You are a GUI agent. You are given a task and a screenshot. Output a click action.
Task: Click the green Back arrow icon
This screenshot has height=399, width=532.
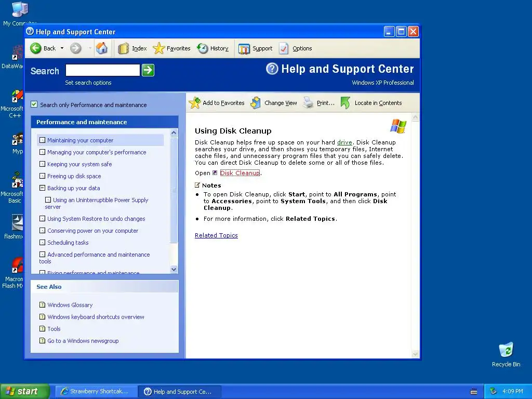pos(36,48)
